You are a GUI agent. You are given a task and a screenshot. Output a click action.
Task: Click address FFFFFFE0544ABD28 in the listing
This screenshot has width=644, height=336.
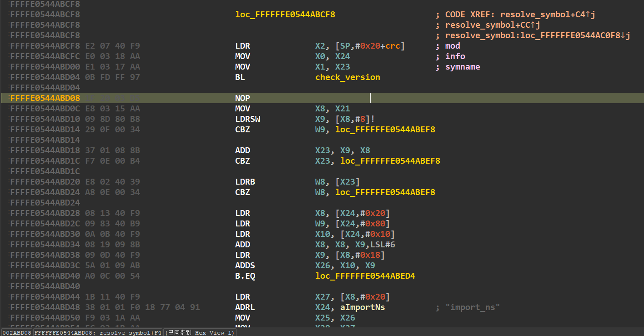point(43,213)
